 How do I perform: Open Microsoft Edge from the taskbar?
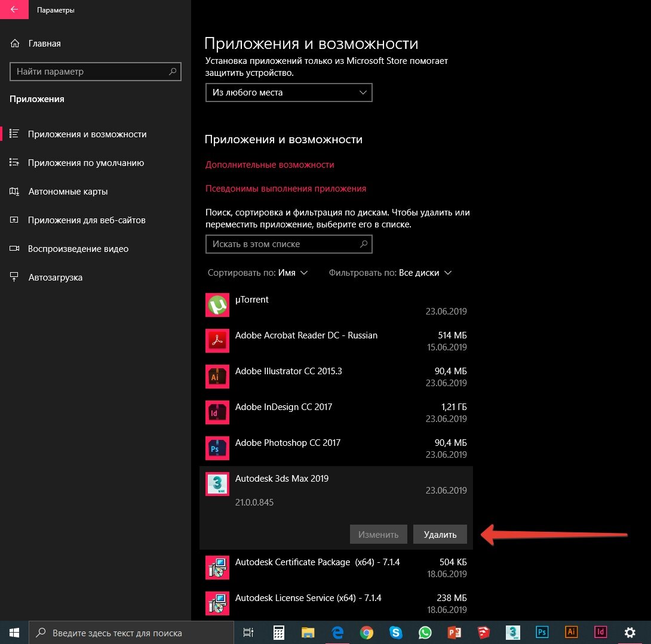337,633
